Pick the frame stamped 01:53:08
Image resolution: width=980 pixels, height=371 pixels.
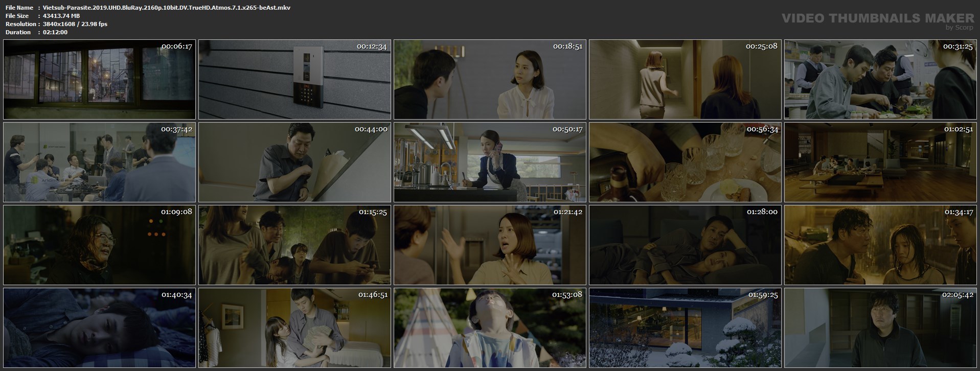coord(490,328)
